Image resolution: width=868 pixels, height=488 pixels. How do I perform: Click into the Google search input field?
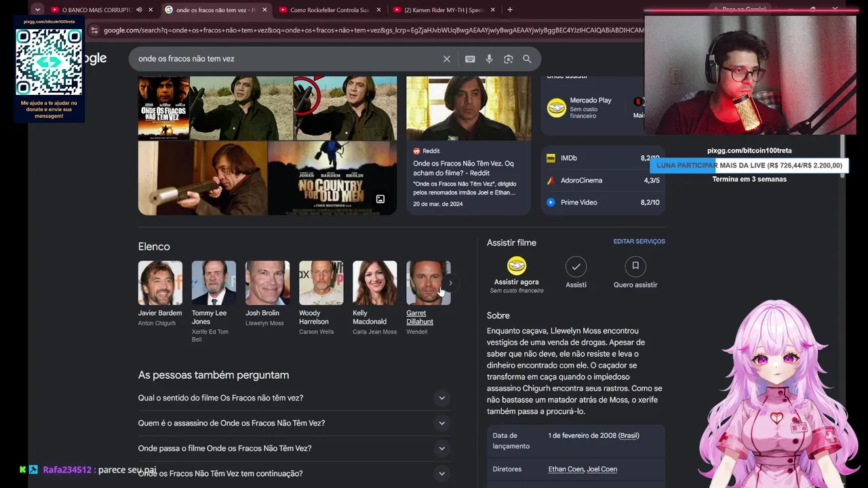[285, 59]
